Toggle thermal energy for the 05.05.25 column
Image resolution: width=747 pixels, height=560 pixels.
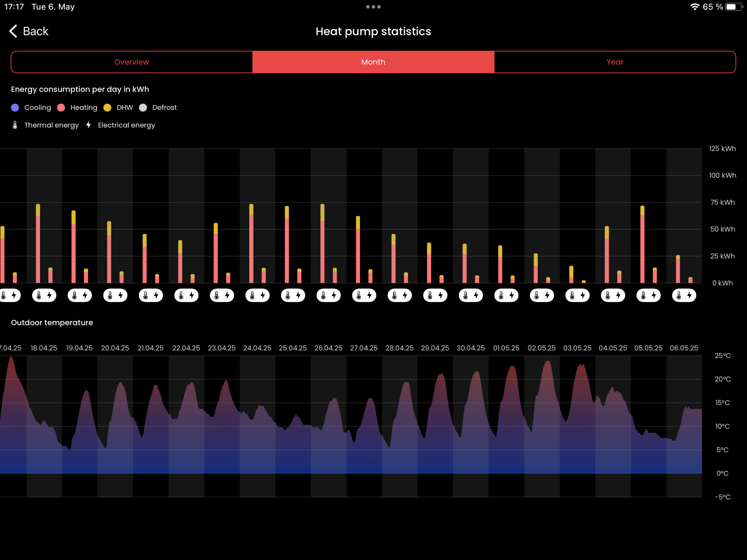643,296
